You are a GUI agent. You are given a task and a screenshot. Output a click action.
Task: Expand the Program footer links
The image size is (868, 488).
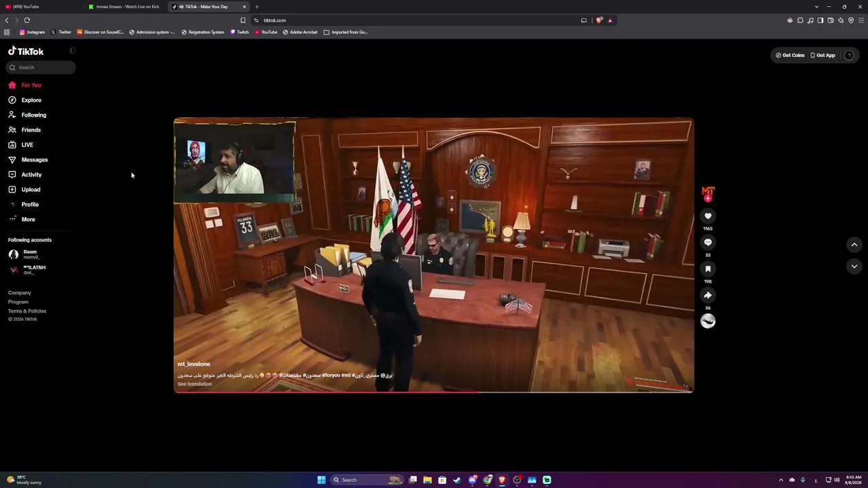(x=18, y=302)
